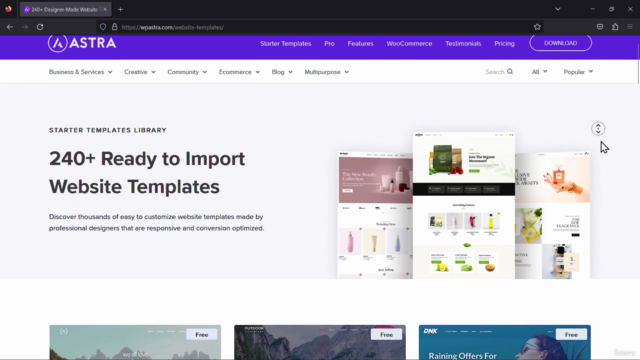The height and width of the screenshot is (360, 640).
Task: Click the autoscroll up-down arrows icon
Action: [598, 129]
